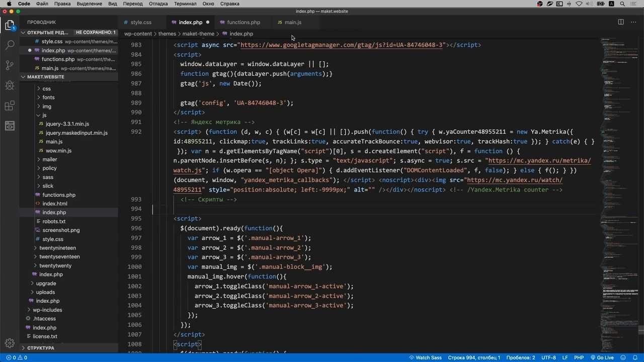Open the Apple menu
The height and width of the screenshot is (362, 644).
[9, 4]
